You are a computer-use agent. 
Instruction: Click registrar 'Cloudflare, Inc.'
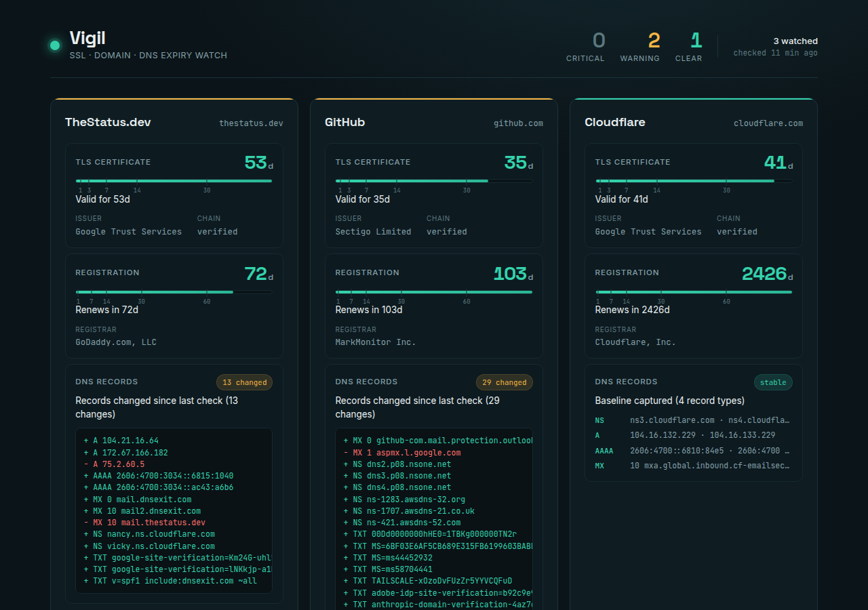click(635, 342)
